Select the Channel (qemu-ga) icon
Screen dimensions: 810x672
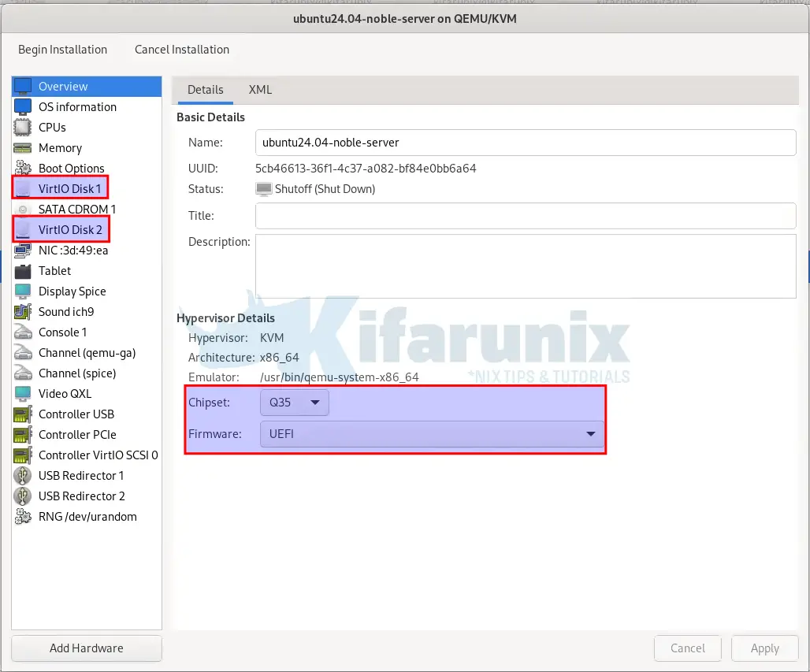pyautogui.click(x=23, y=353)
